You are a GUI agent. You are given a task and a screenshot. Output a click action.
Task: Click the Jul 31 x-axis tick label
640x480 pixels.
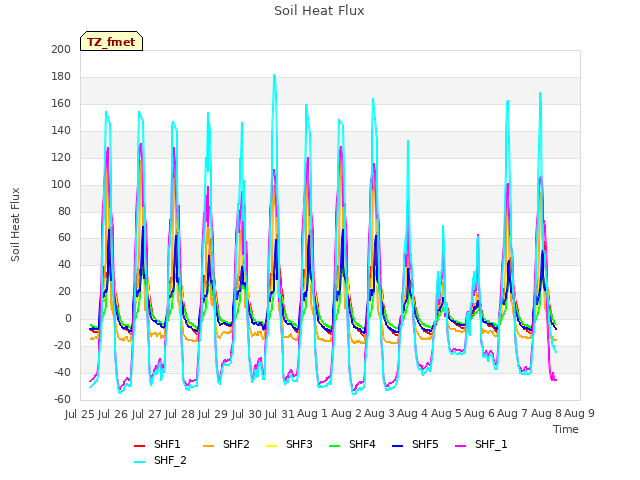coord(280,414)
